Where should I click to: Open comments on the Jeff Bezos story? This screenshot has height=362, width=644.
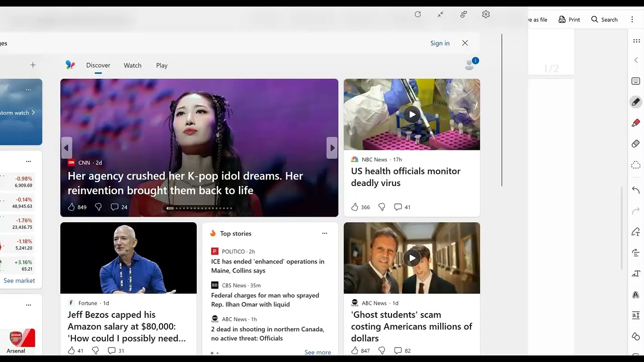pyautogui.click(x=116, y=350)
